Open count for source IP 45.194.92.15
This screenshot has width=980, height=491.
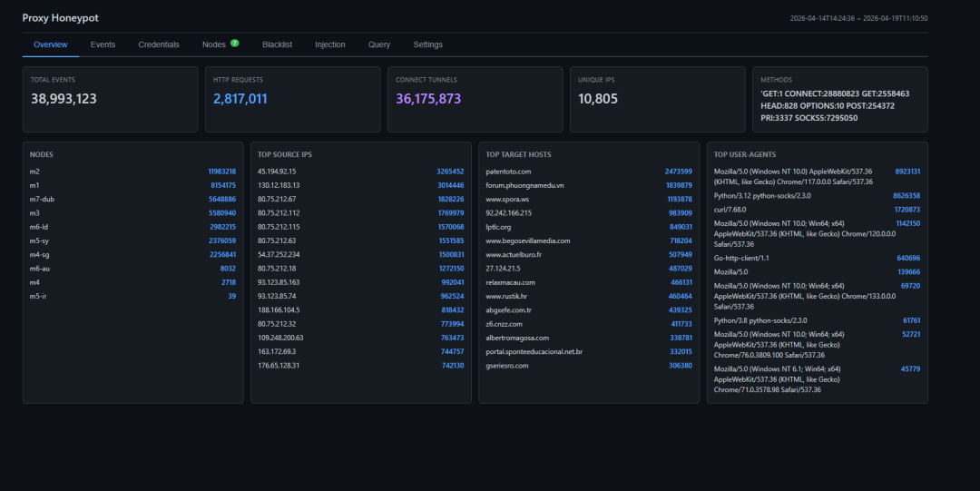(x=450, y=172)
